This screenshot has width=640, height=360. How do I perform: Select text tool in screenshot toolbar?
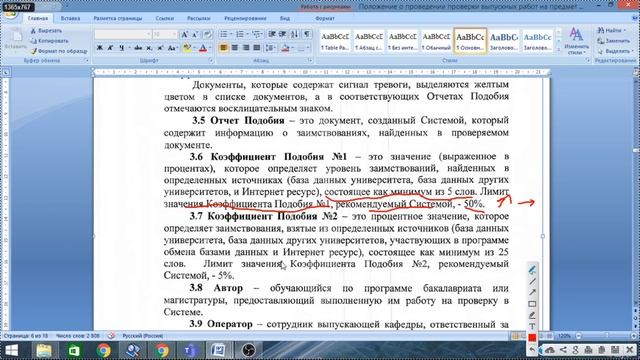(x=532, y=326)
